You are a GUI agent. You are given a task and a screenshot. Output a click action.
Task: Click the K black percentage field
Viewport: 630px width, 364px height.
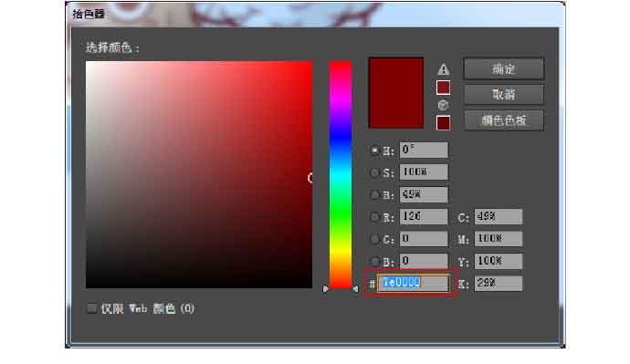click(499, 284)
